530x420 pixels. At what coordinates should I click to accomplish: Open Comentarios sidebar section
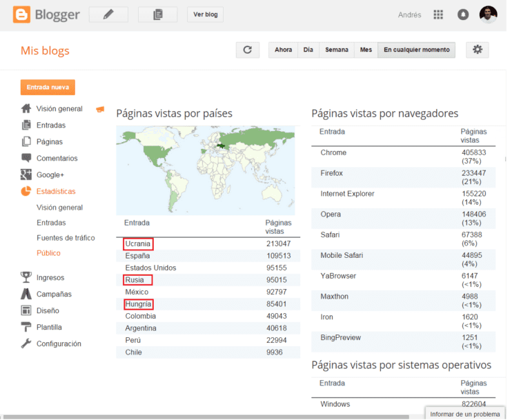click(x=57, y=158)
